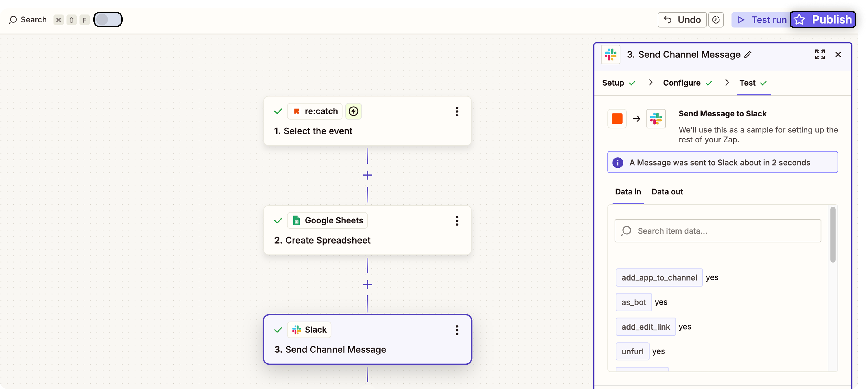Screen dimensions: 868x389
Task: Click the orange re:catch icon in the test panel
Action: 617,119
